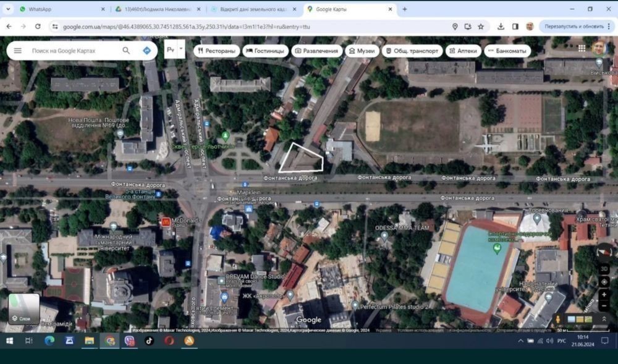Click the compass to reset map orientation
This screenshot has height=364, width=618.
click(x=604, y=250)
